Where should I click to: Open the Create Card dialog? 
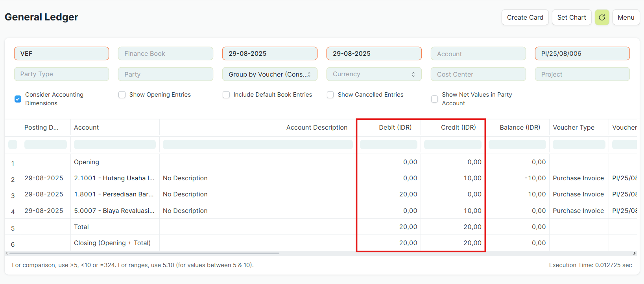click(x=525, y=17)
